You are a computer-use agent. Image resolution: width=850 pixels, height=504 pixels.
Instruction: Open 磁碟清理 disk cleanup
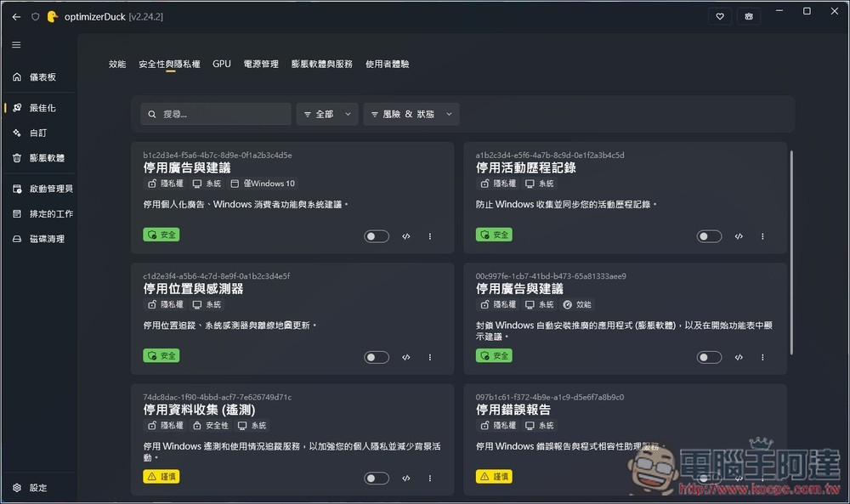coord(39,239)
